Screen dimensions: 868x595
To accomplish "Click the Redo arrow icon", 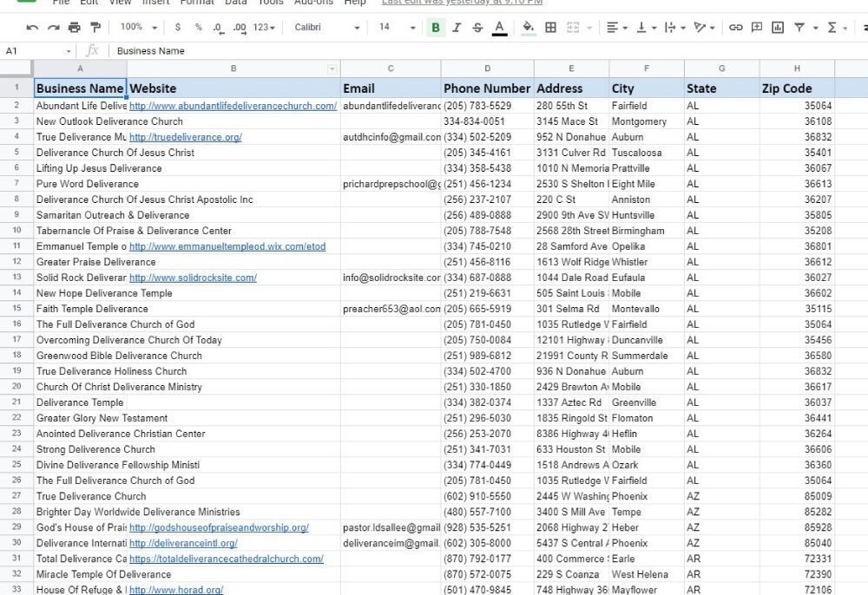I will pyautogui.click(x=53, y=28).
